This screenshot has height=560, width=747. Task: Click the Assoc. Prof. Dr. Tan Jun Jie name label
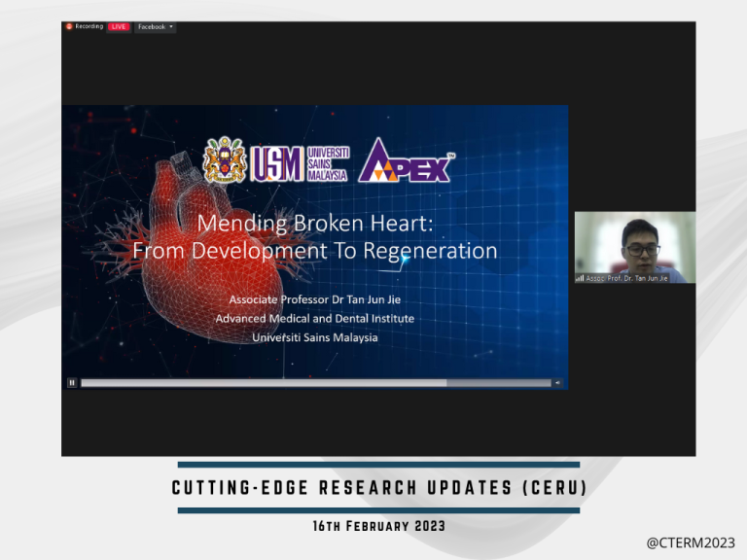tap(626, 278)
